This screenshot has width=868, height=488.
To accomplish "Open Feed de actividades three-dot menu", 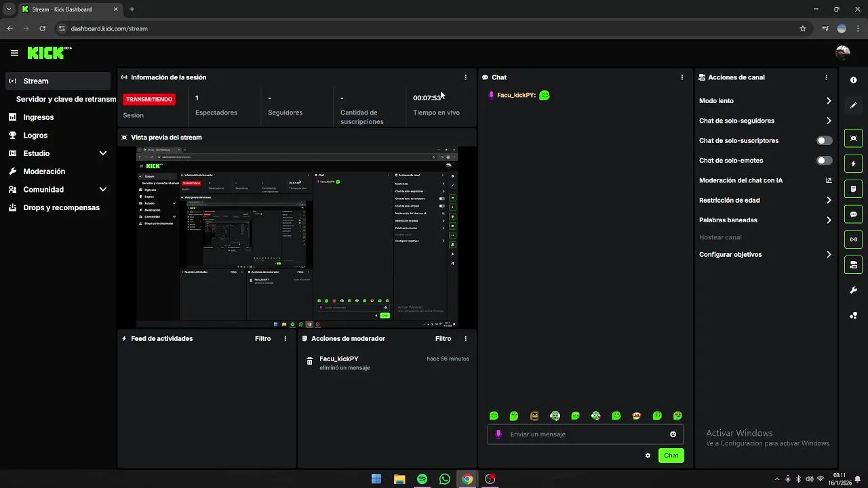I will point(285,338).
